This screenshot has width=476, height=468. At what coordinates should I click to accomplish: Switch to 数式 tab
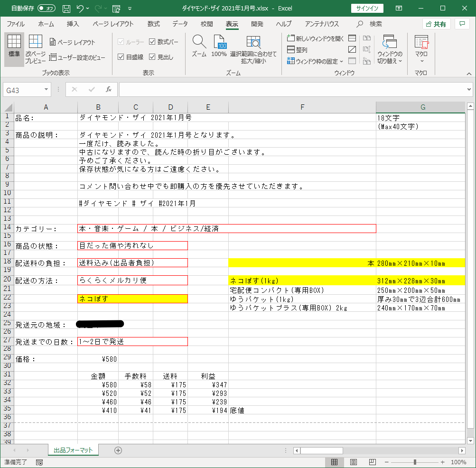[x=154, y=24]
